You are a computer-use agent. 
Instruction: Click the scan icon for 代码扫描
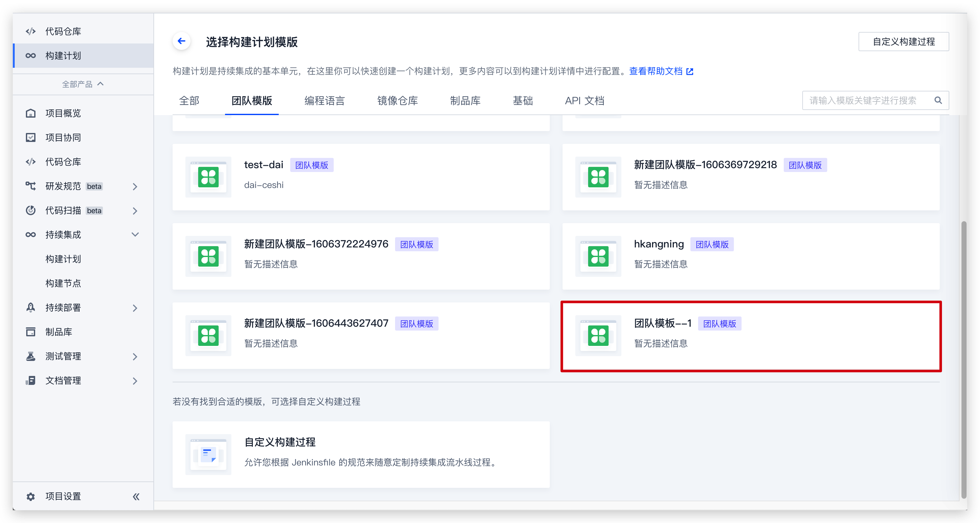31,210
